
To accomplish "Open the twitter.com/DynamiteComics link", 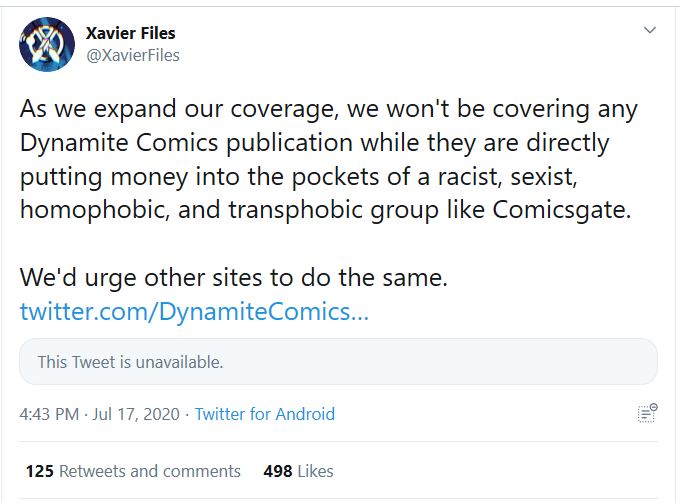I will (x=194, y=311).
